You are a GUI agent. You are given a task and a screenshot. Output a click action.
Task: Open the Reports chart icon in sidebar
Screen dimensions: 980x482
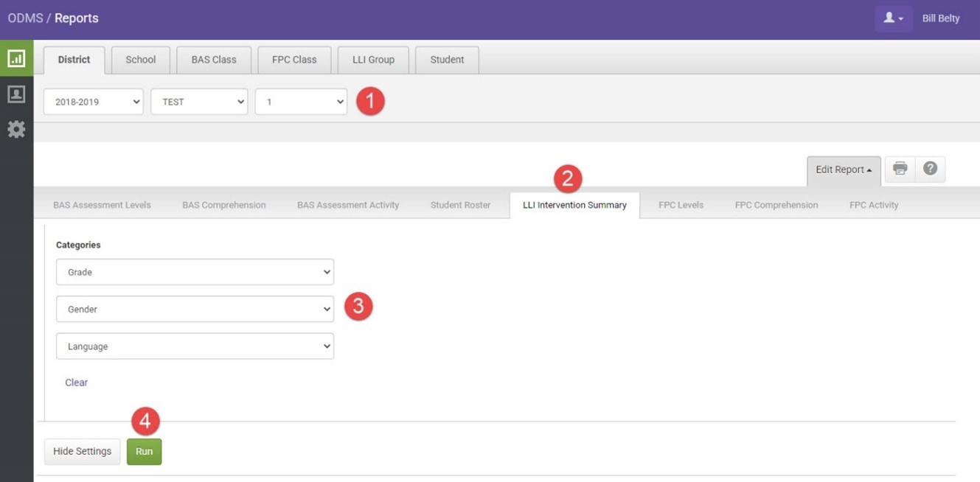(16, 58)
